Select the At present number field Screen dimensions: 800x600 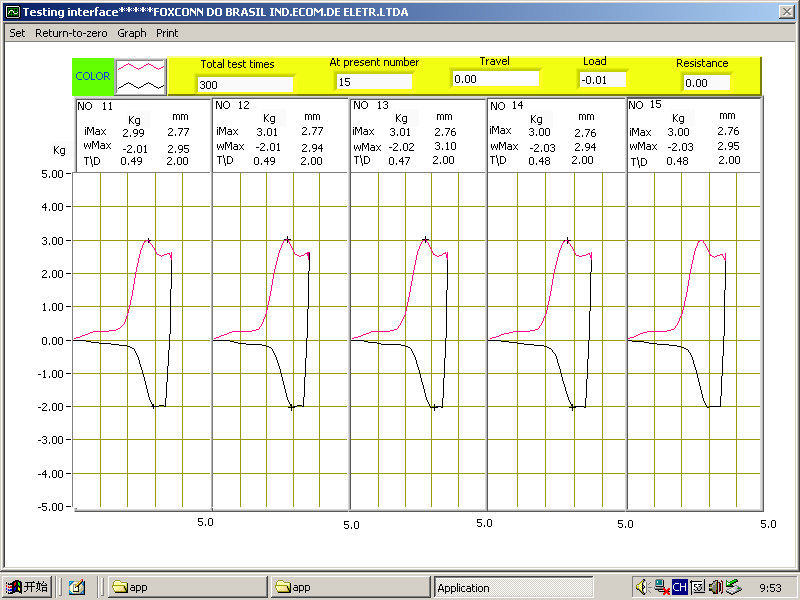click(374, 82)
